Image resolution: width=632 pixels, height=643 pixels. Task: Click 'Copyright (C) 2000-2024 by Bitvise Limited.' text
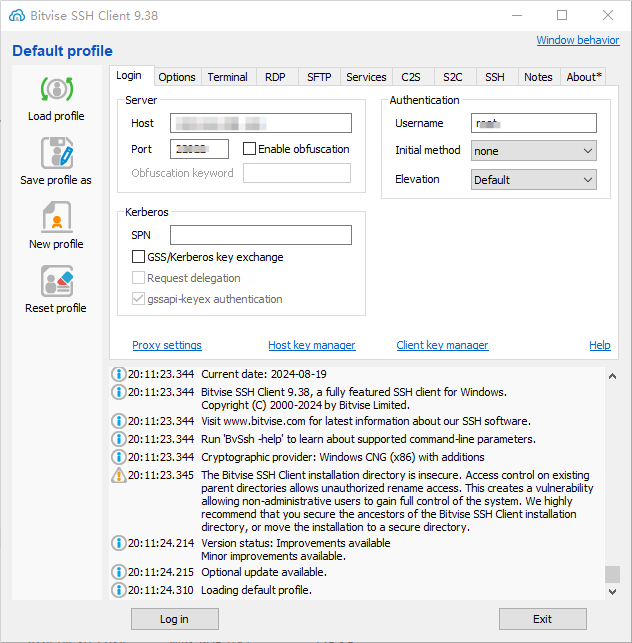tap(306, 405)
